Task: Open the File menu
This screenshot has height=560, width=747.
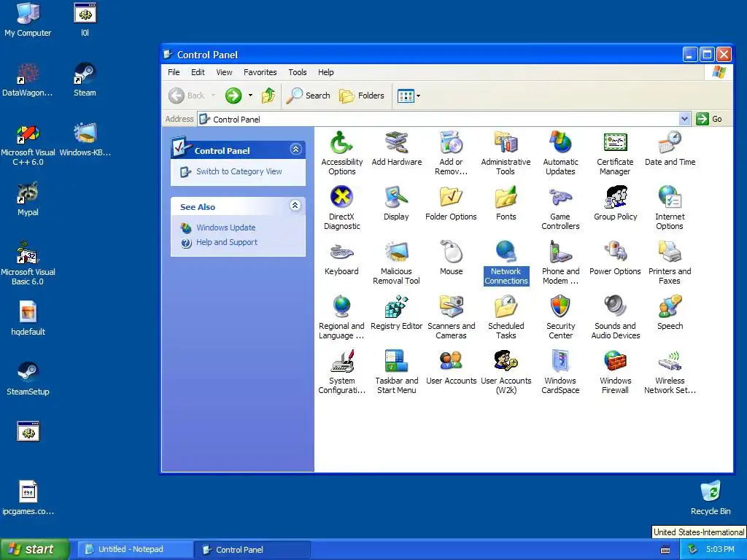Action: (x=174, y=72)
